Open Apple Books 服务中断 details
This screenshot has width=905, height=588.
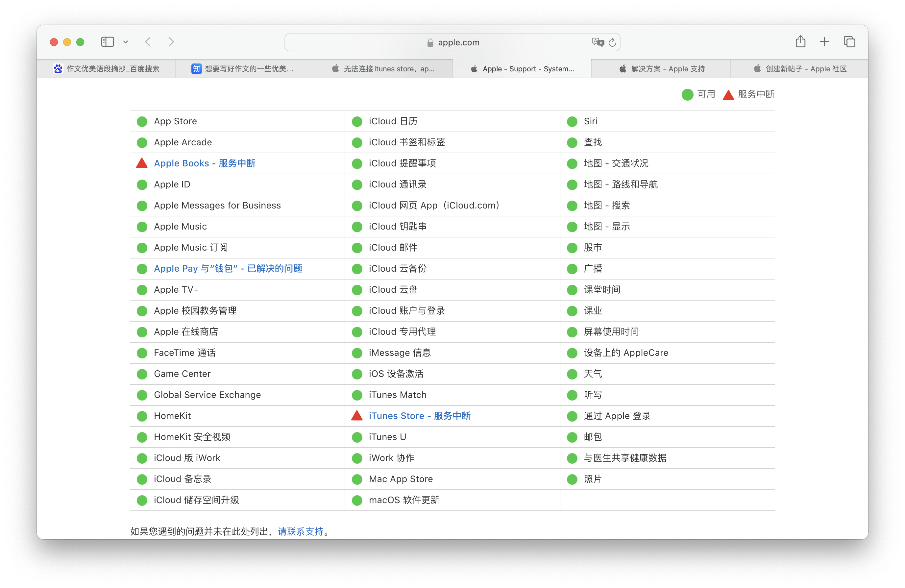[x=204, y=163]
